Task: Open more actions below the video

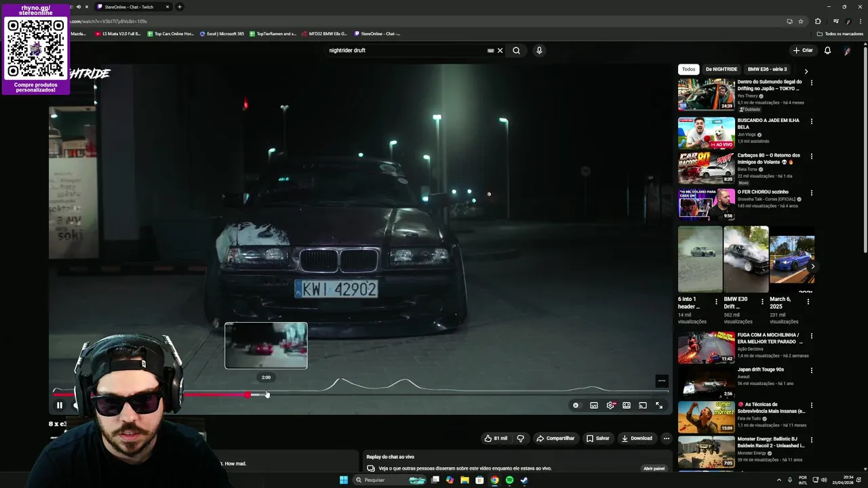Action: [x=667, y=439]
